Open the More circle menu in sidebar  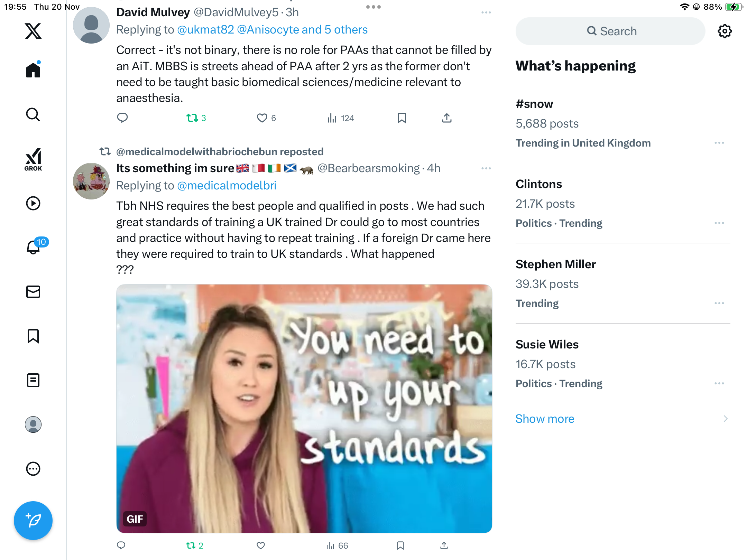click(x=33, y=469)
